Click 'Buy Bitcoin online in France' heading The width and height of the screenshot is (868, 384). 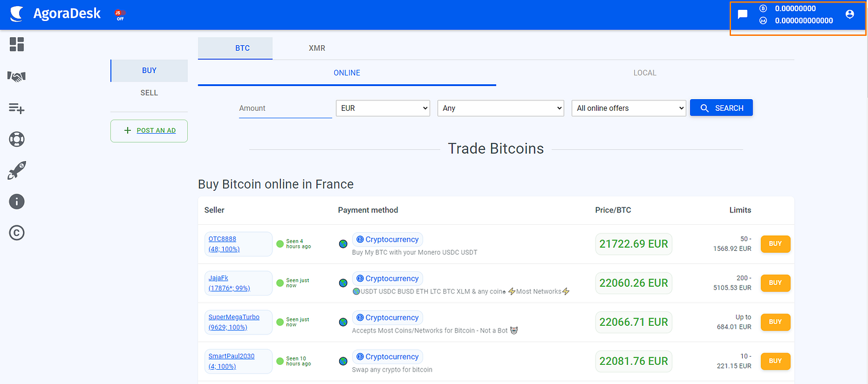click(x=276, y=185)
